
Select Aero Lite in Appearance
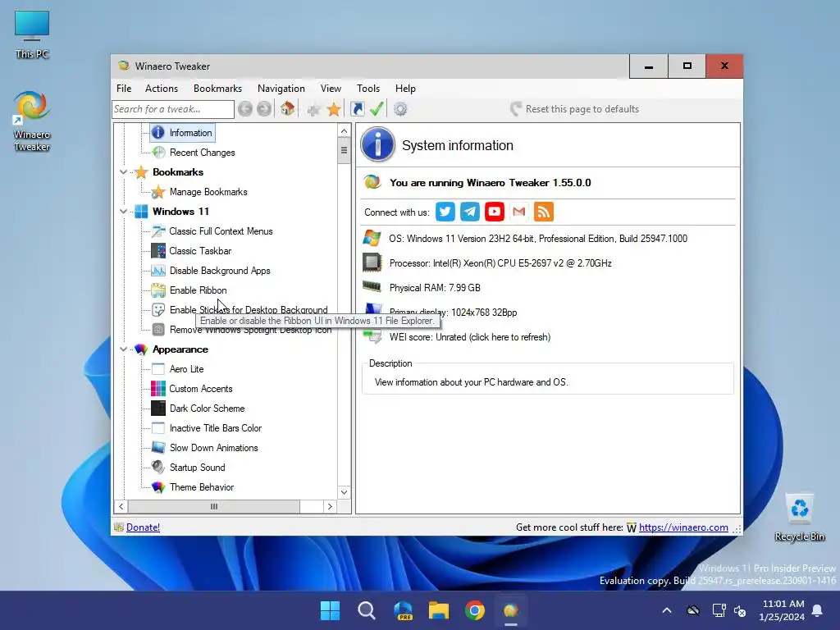(x=186, y=369)
